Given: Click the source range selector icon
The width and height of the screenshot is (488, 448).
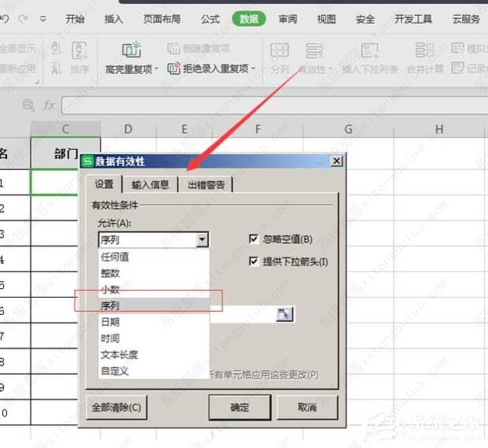Looking at the screenshot, I should click(284, 314).
